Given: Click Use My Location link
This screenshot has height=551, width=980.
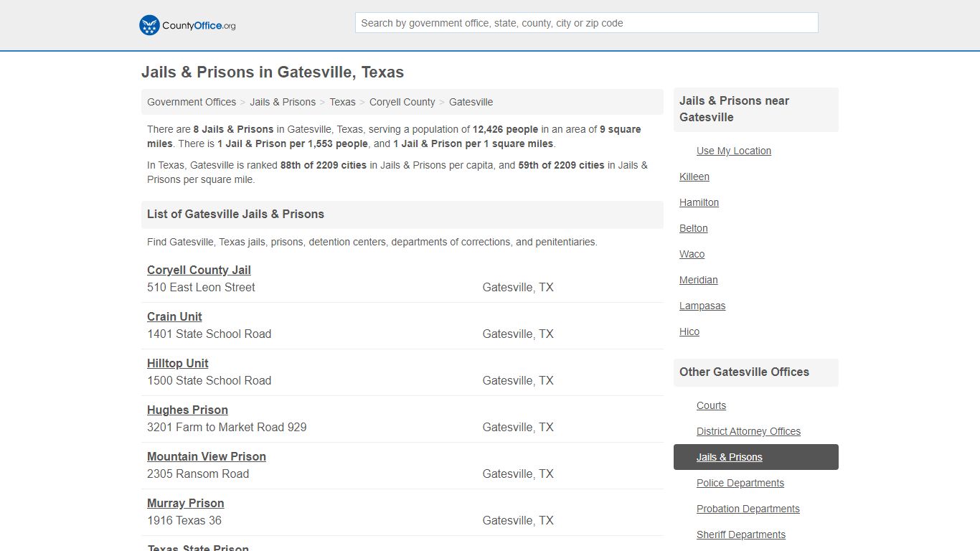Looking at the screenshot, I should [734, 151].
